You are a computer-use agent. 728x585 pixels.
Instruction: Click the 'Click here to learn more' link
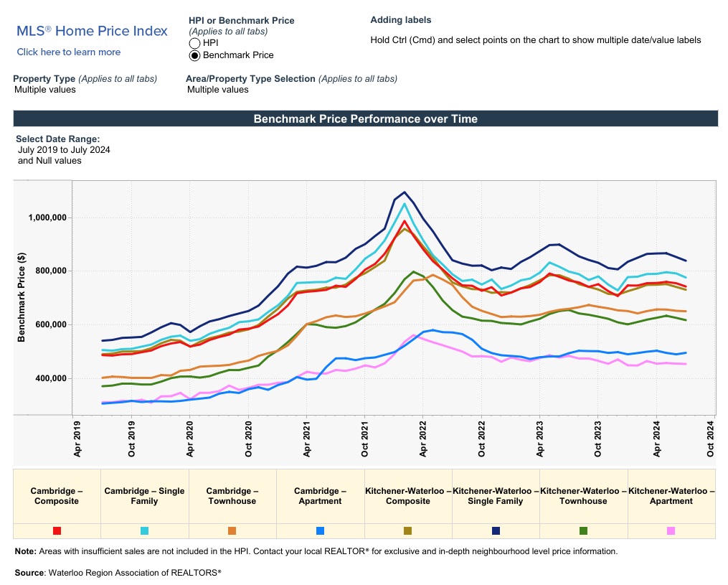coord(69,52)
